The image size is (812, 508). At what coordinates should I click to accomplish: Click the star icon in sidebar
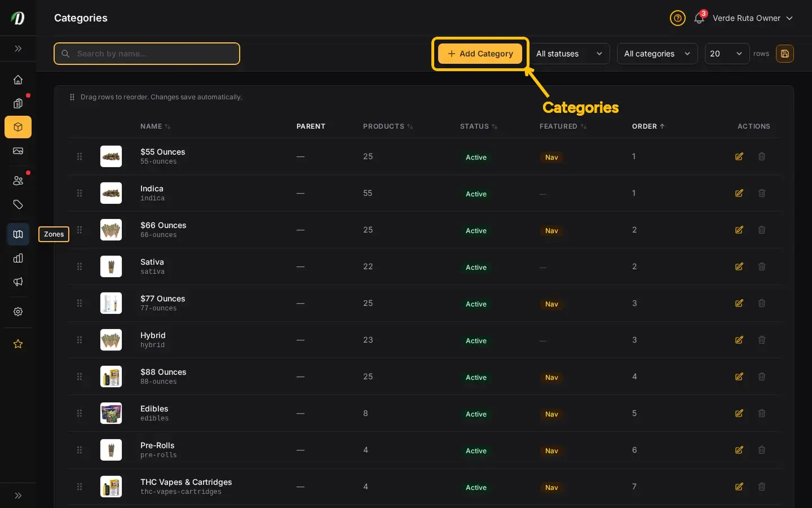point(18,344)
